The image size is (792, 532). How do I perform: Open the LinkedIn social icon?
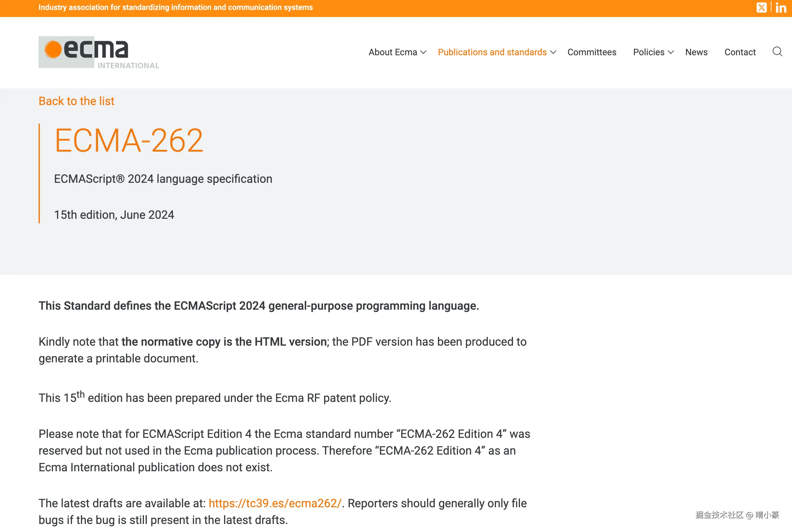[x=781, y=7]
